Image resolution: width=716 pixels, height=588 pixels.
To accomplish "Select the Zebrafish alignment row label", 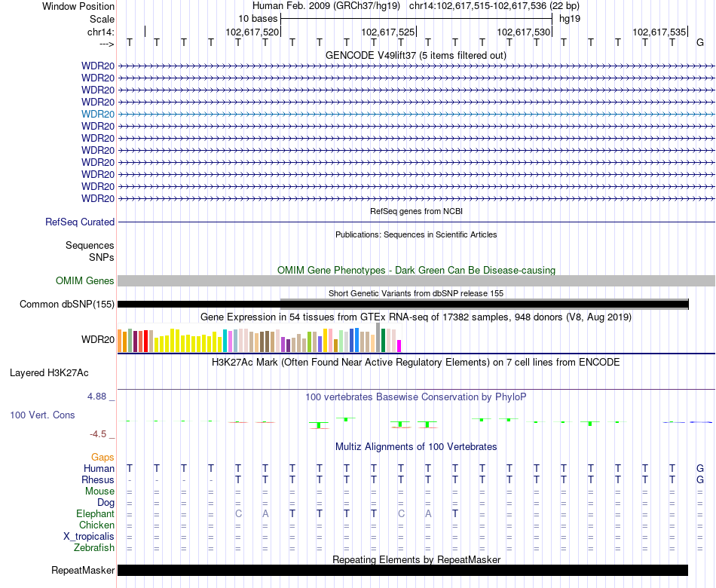I will point(94,548).
